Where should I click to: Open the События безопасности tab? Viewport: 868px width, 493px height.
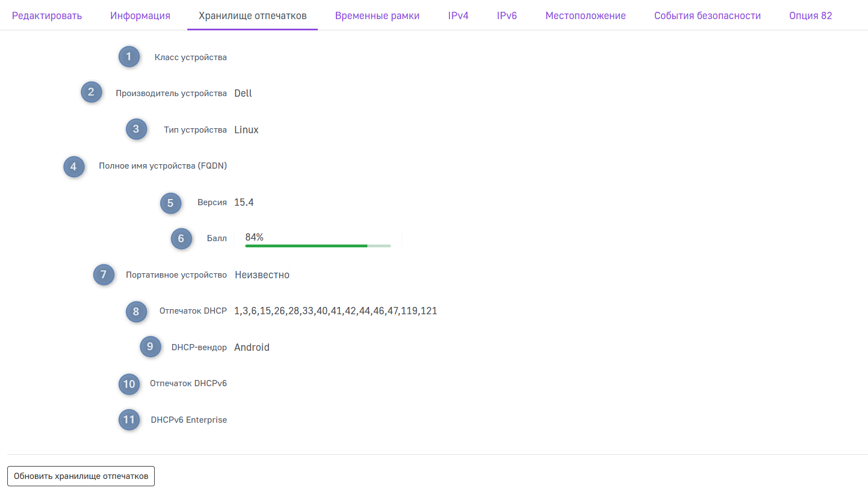click(x=707, y=16)
